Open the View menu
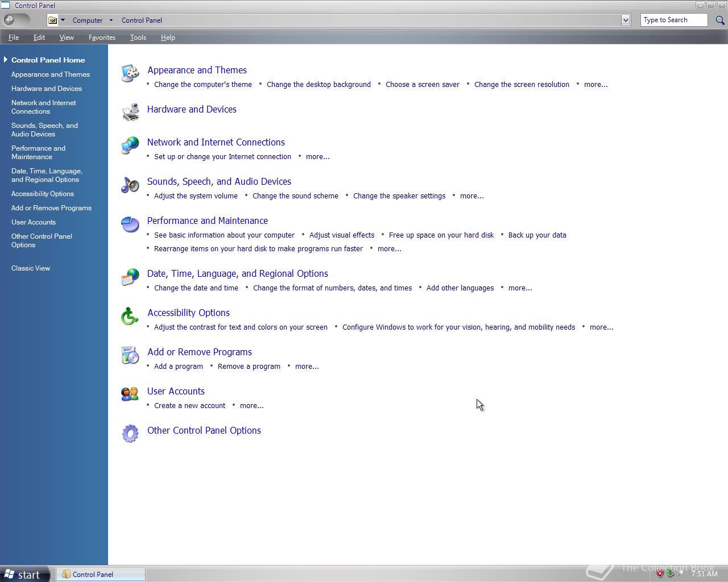728x582 pixels. click(x=67, y=38)
